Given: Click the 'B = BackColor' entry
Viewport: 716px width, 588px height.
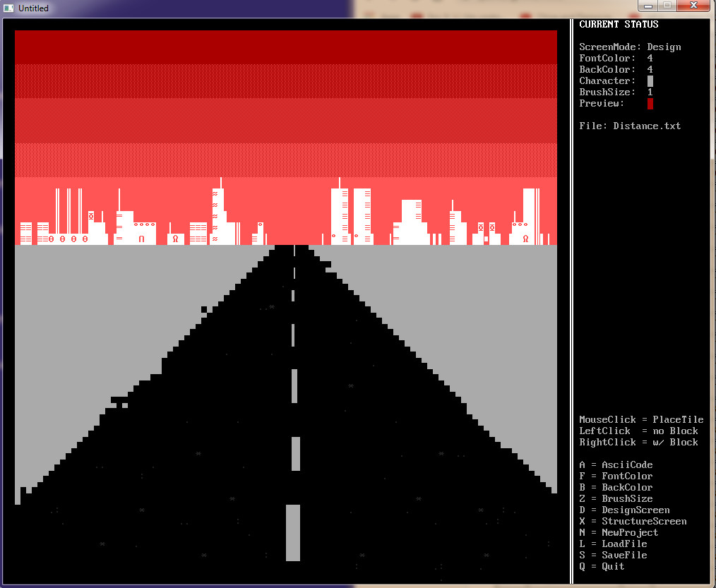Looking at the screenshot, I should [x=616, y=488].
